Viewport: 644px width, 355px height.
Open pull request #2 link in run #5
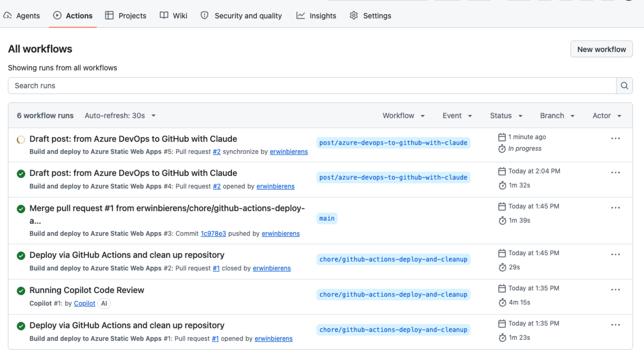[x=217, y=152]
